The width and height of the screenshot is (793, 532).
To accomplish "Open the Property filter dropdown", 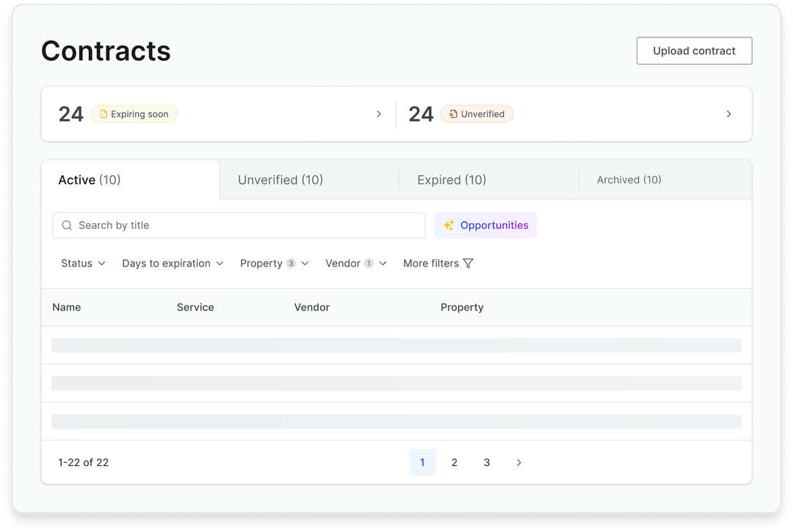I will [274, 263].
